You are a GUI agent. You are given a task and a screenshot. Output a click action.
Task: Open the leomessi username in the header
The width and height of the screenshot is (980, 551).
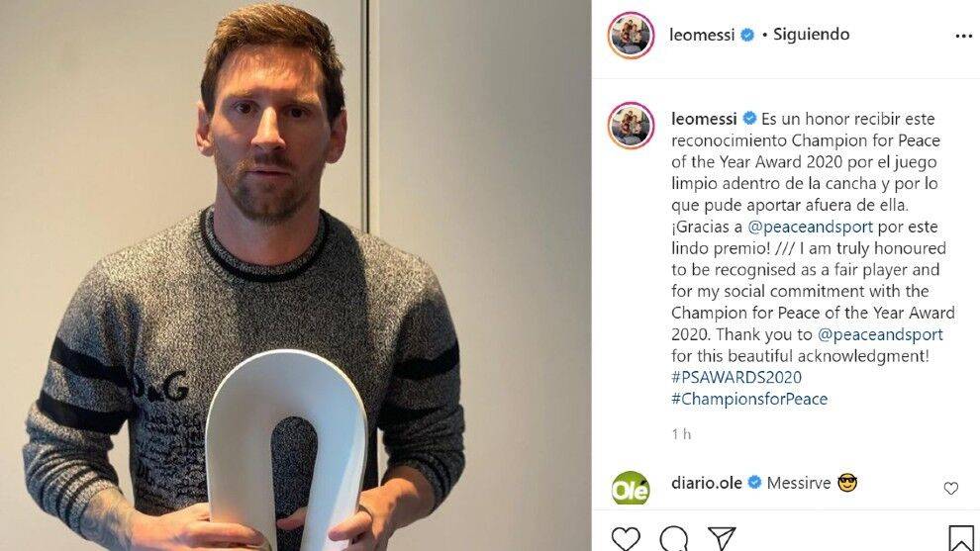702,35
